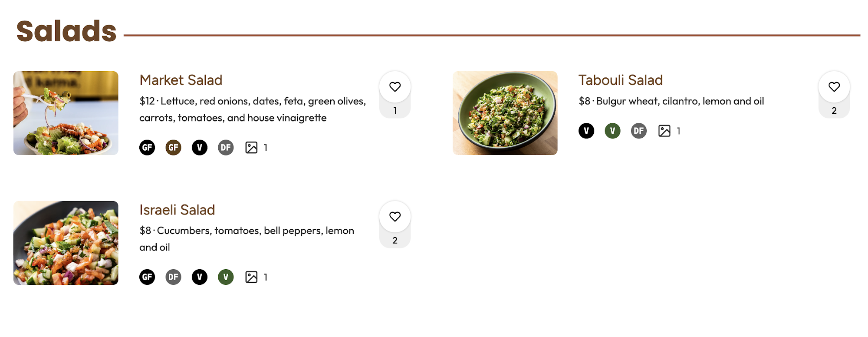The height and width of the screenshot is (337, 868).
Task: Click the brown GF badge under Market Salad
Action: point(173,148)
